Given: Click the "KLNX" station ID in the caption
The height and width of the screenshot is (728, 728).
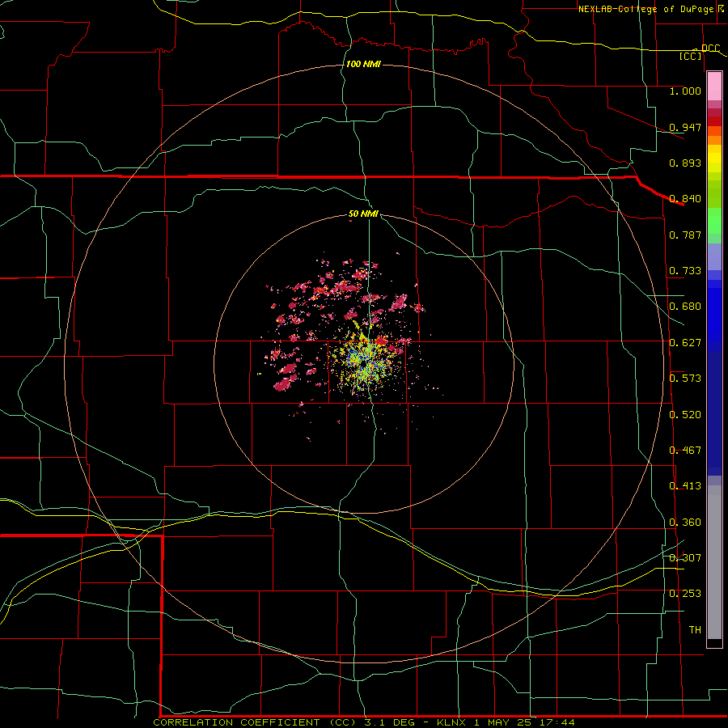Looking at the screenshot, I should 452,722.
